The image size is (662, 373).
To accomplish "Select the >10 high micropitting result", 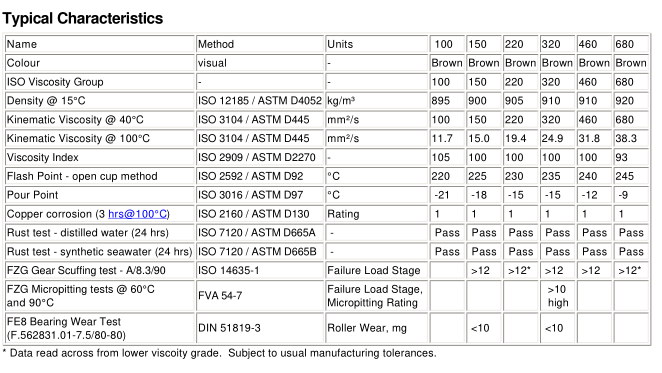I will point(558,296).
